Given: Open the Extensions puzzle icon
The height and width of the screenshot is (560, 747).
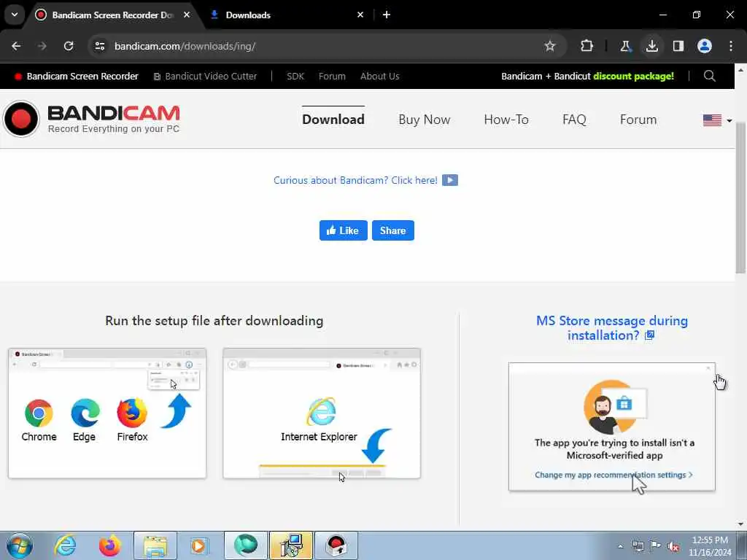Looking at the screenshot, I should pyautogui.click(x=587, y=46).
